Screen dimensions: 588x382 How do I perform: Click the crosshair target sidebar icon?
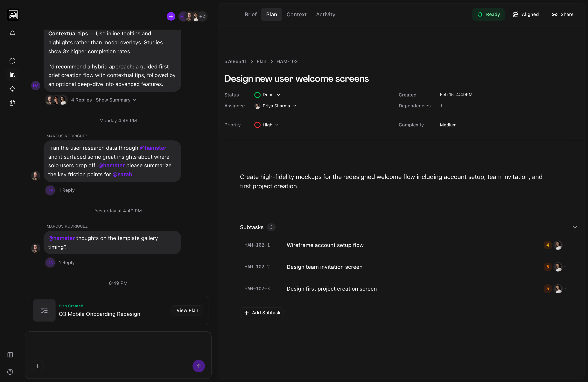tap(12, 89)
